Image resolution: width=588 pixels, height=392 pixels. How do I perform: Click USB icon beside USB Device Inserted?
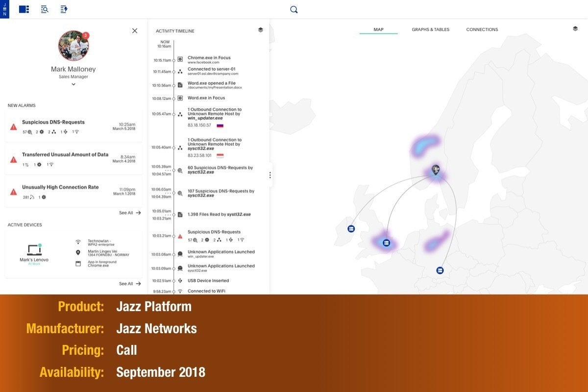[x=180, y=281]
